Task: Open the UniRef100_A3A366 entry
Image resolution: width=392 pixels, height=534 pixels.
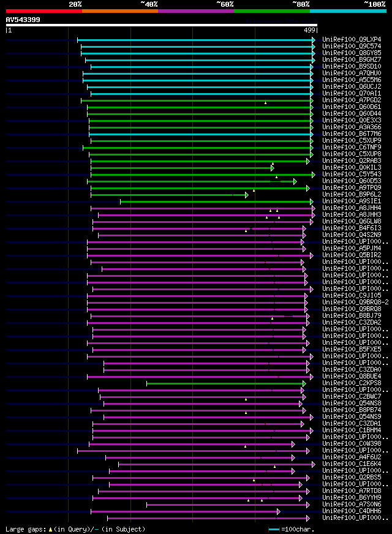Action: tap(352, 127)
